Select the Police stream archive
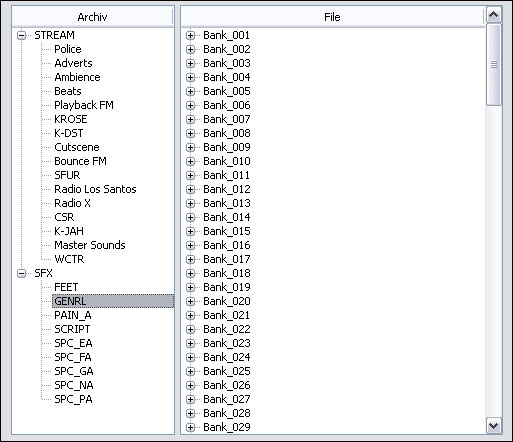The width and height of the screenshot is (513, 442). tap(68, 49)
